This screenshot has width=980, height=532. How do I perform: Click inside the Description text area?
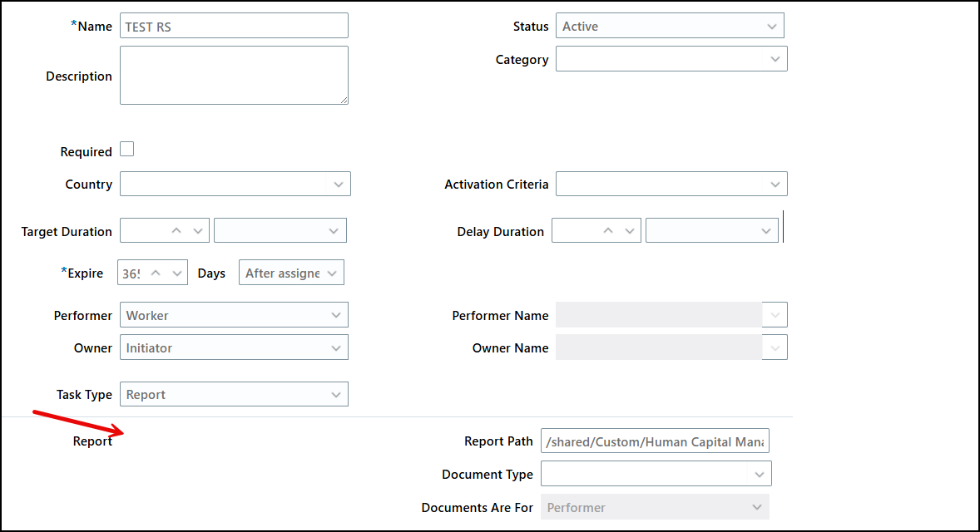coord(234,75)
